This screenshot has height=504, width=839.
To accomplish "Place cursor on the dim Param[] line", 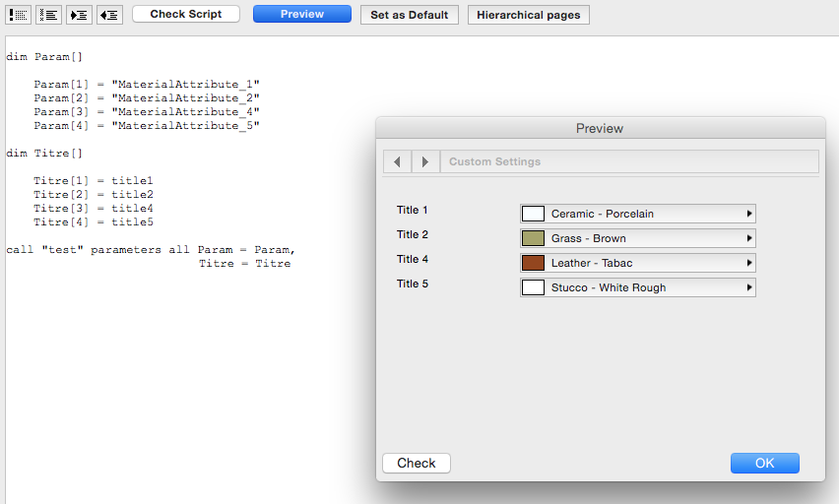I will click(x=37, y=57).
